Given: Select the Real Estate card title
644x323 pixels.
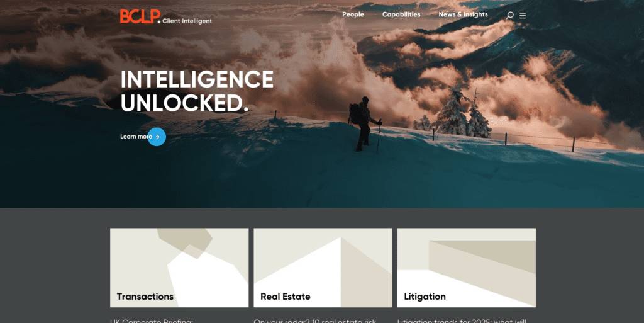Looking at the screenshot, I should [285, 297].
